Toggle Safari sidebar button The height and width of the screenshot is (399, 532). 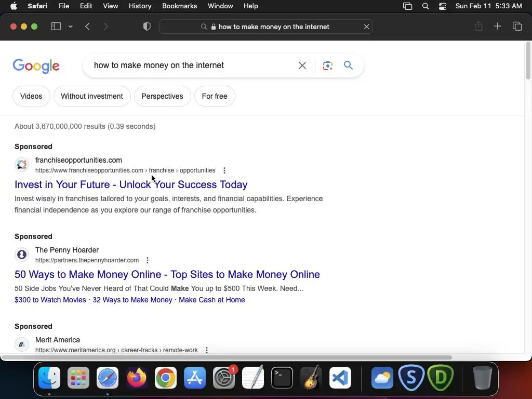point(56,26)
